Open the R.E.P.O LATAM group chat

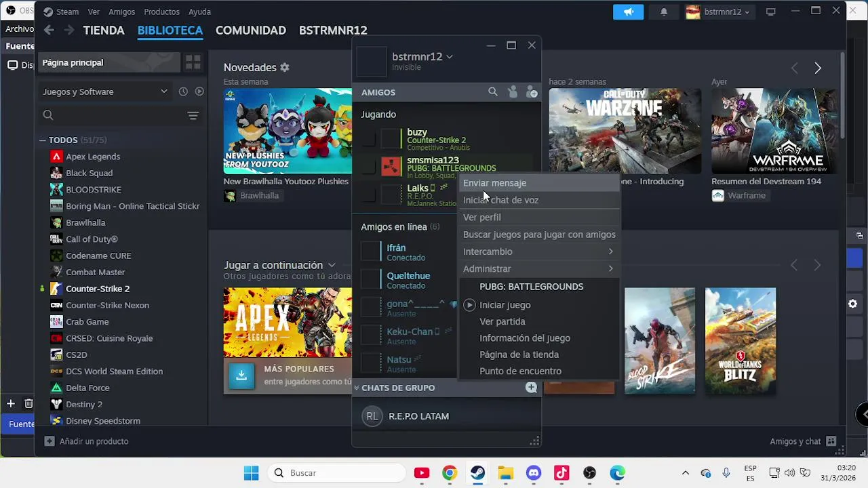coord(418,416)
